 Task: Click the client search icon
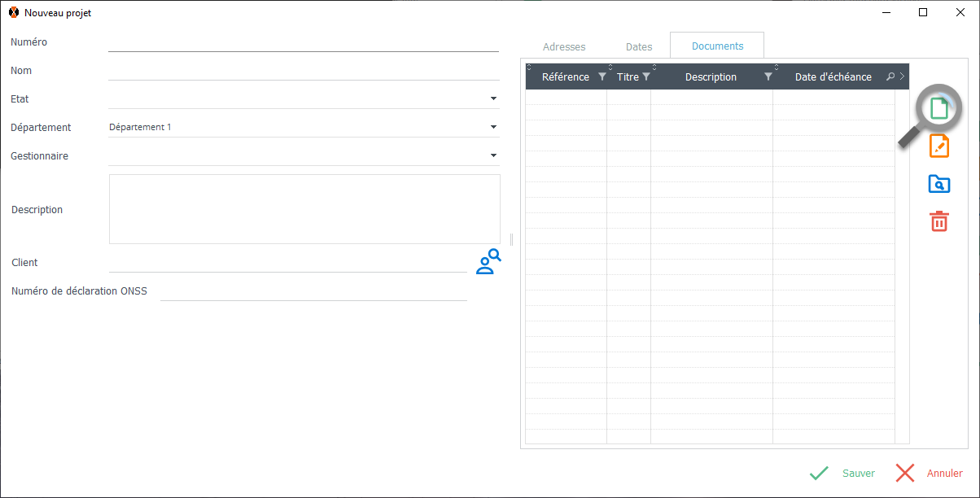tap(488, 261)
